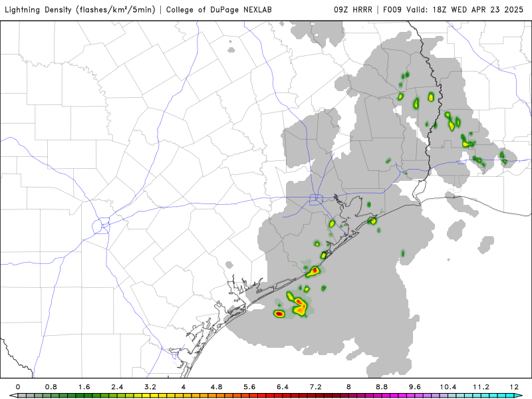The height and width of the screenshot is (399, 532).
Task: Click the colorbar label "2.4"
Action: tap(117, 387)
